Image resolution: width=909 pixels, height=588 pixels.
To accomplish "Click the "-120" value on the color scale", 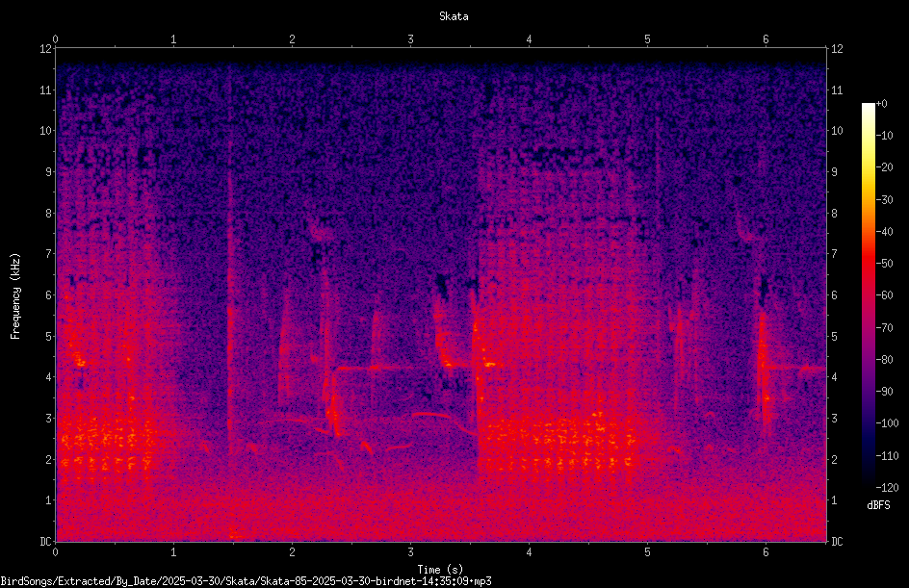I will (888, 488).
